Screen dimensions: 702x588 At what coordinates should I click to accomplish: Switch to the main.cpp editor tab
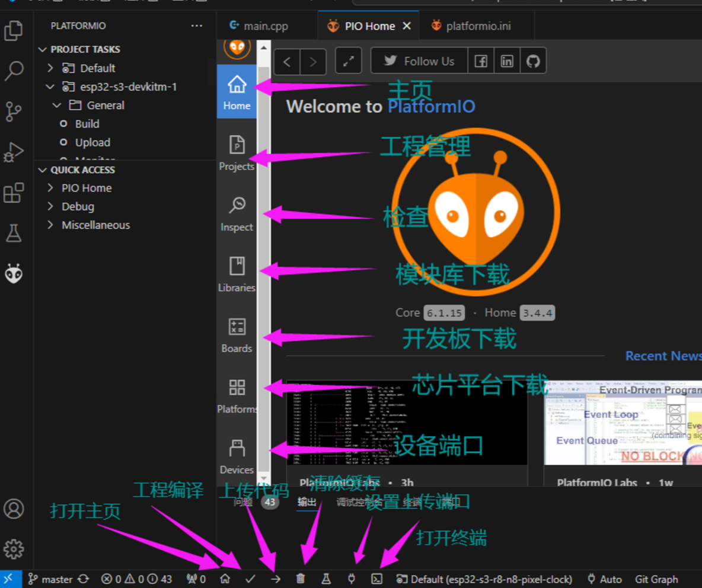click(259, 26)
